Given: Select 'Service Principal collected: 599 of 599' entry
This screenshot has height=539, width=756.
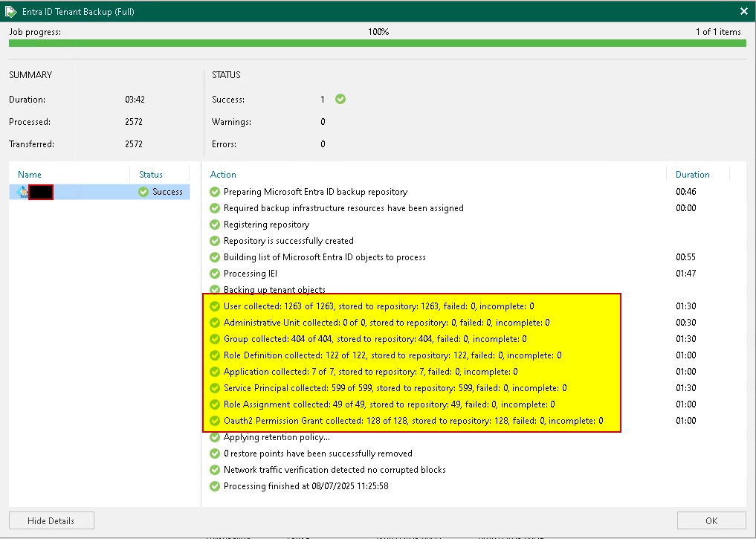Looking at the screenshot, I should pyautogui.click(x=395, y=388).
